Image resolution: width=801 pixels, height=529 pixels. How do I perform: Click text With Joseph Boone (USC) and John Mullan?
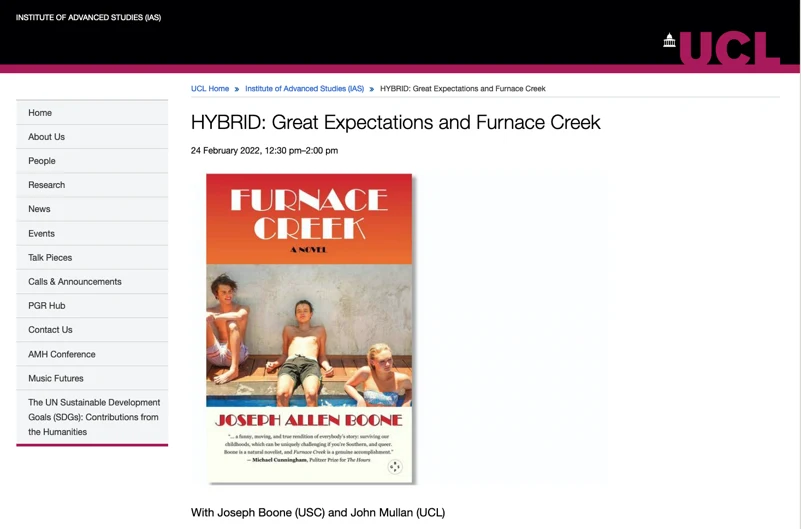(318, 512)
